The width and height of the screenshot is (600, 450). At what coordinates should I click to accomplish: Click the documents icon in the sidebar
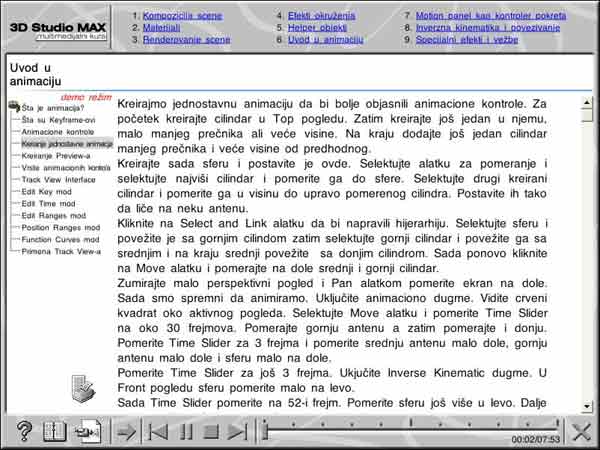[82, 387]
